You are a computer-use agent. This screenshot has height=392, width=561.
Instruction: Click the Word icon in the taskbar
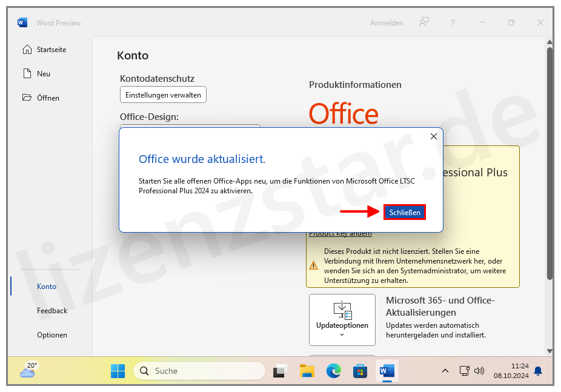tap(387, 371)
